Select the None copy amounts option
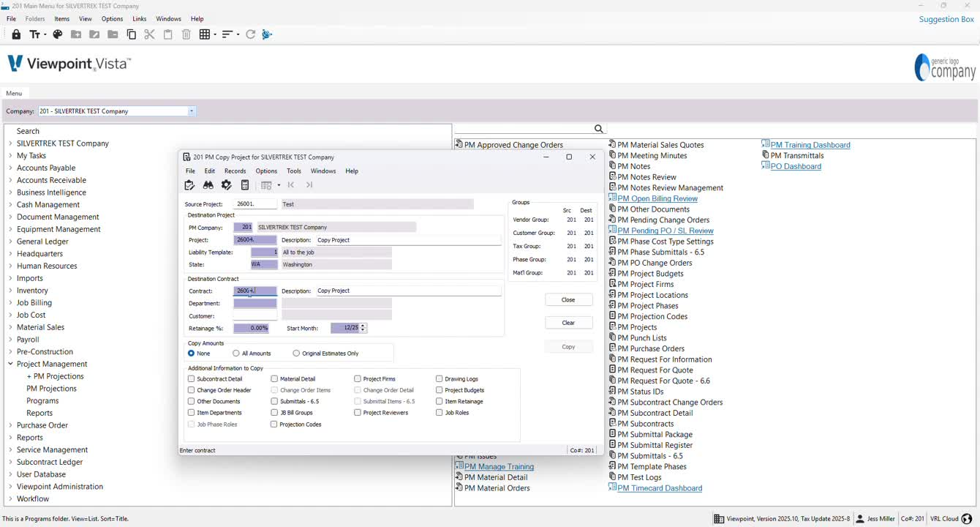980x527 pixels. click(x=192, y=354)
